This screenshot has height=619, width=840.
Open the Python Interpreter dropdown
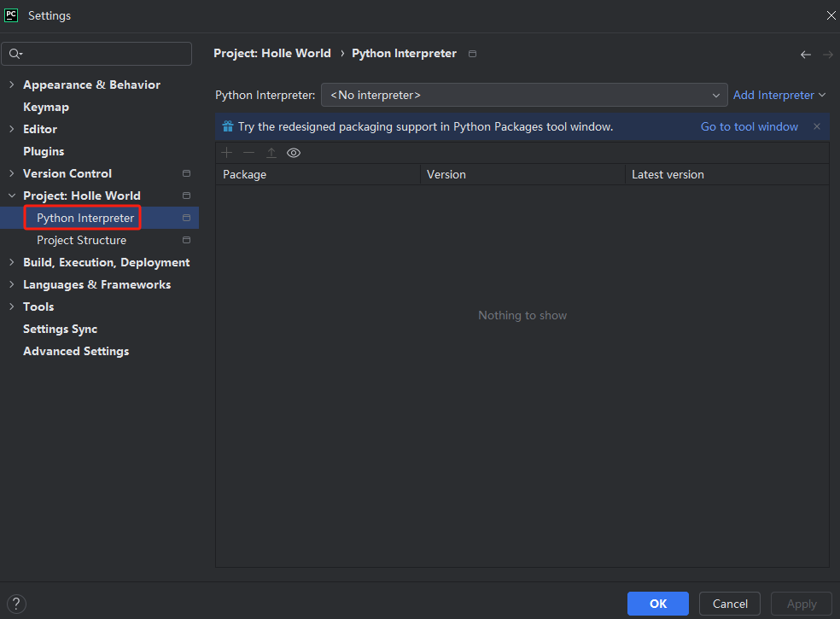click(715, 95)
